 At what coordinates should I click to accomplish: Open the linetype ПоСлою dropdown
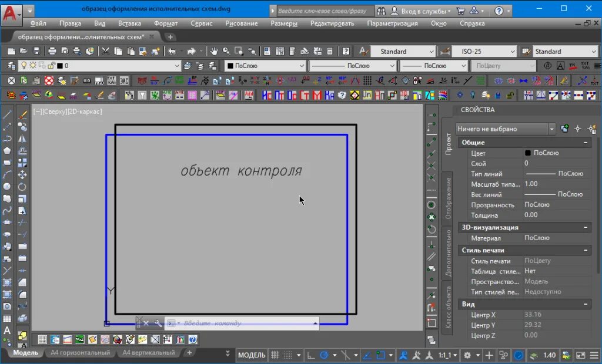pos(392,66)
